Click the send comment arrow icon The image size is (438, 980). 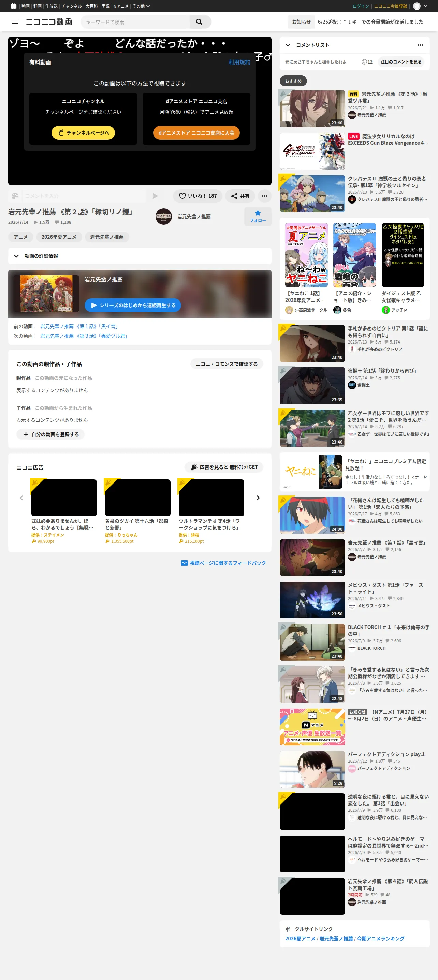[155, 196]
